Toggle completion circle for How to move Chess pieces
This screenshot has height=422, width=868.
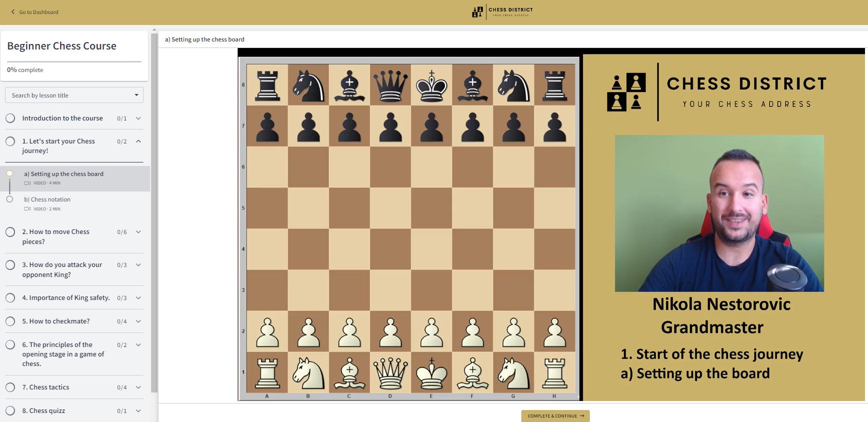click(x=10, y=232)
